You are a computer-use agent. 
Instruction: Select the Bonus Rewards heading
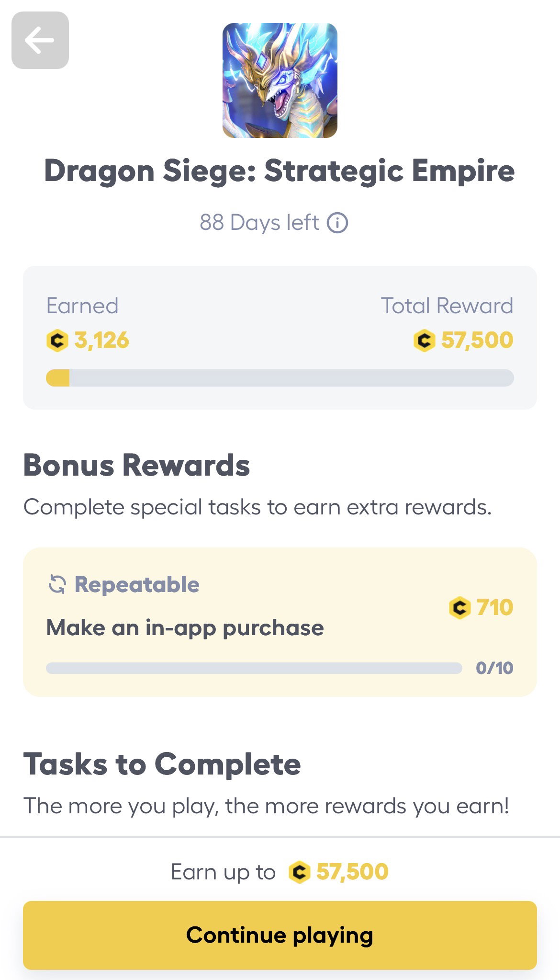coord(137,465)
